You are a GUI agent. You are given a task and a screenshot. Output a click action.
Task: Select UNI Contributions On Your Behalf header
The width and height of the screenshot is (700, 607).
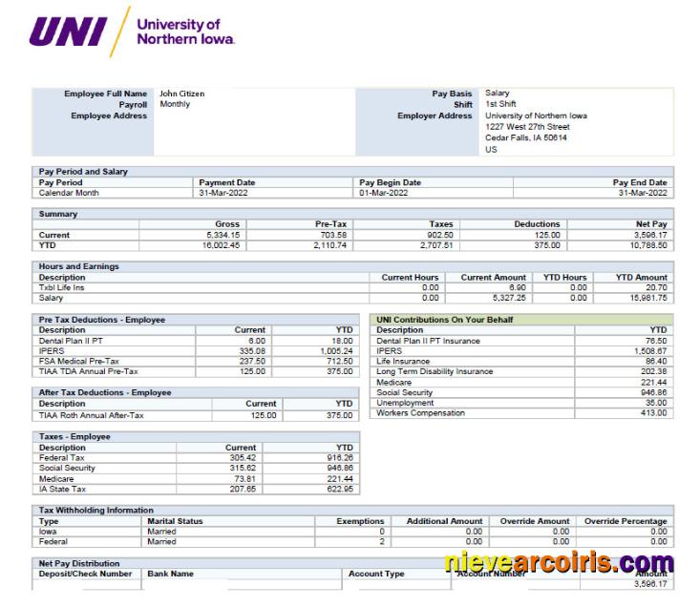point(442,320)
